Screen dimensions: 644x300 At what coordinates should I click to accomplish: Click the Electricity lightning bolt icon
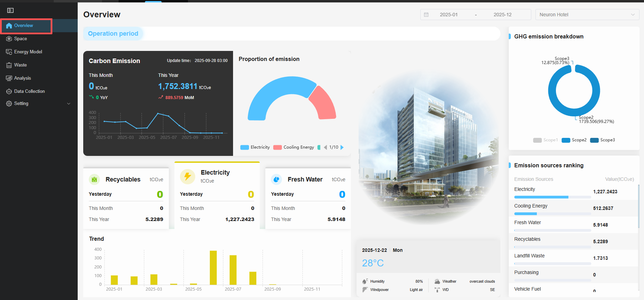click(187, 176)
